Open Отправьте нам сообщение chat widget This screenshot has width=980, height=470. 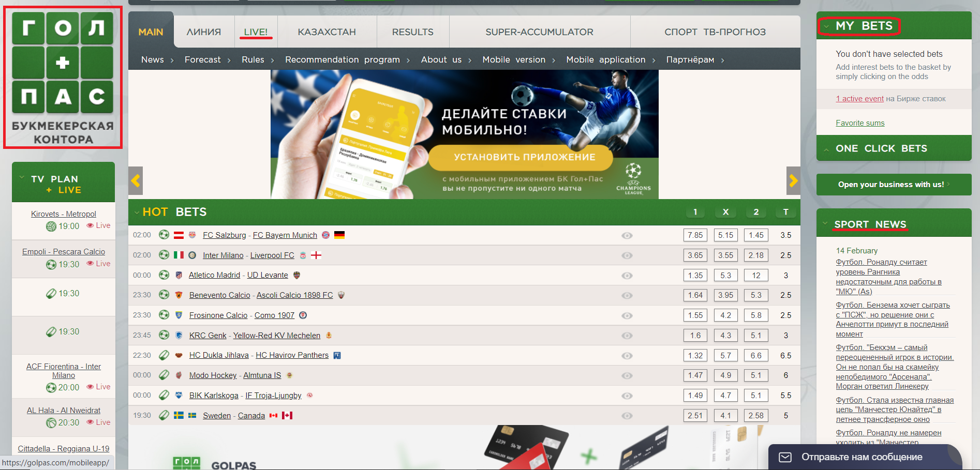(x=865, y=457)
